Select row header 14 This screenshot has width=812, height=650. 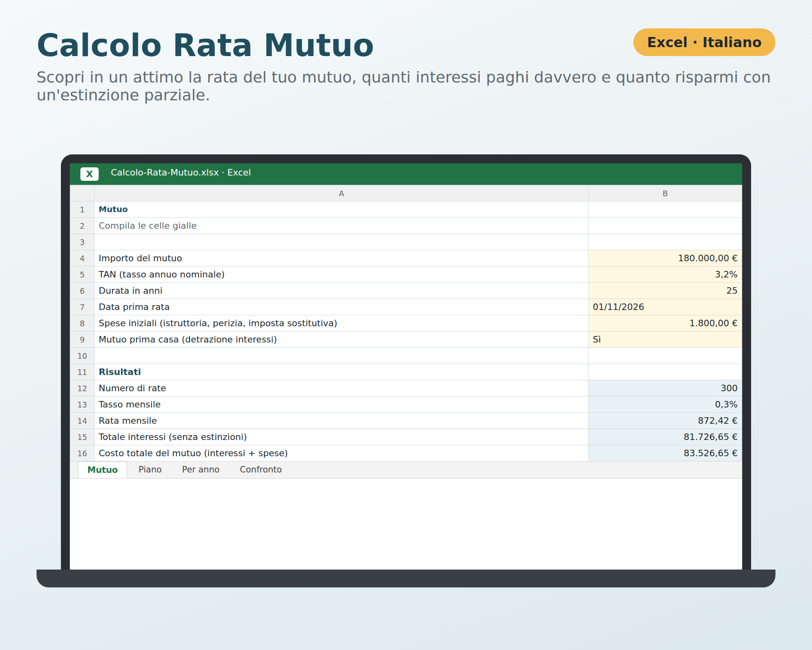pyautogui.click(x=82, y=421)
